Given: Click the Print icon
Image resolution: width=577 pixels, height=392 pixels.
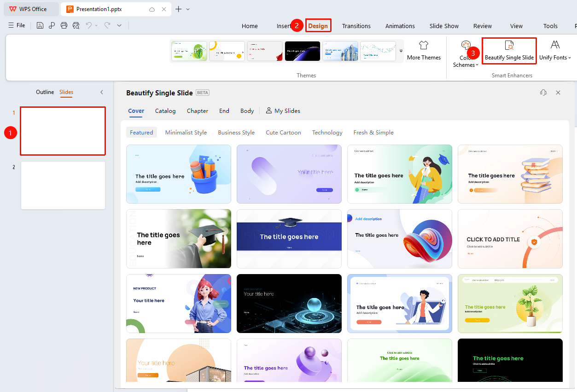Looking at the screenshot, I should coord(64,25).
